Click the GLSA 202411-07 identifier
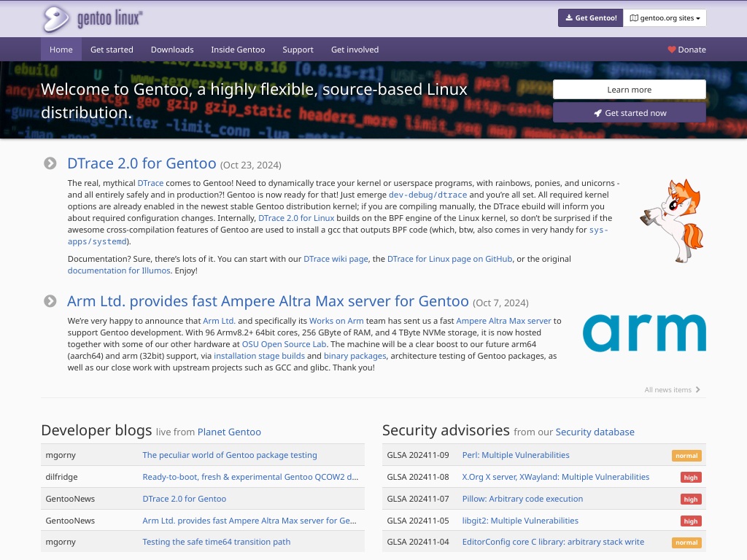This screenshot has height=560, width=747. pyautogui.click(x=418, y=499)
